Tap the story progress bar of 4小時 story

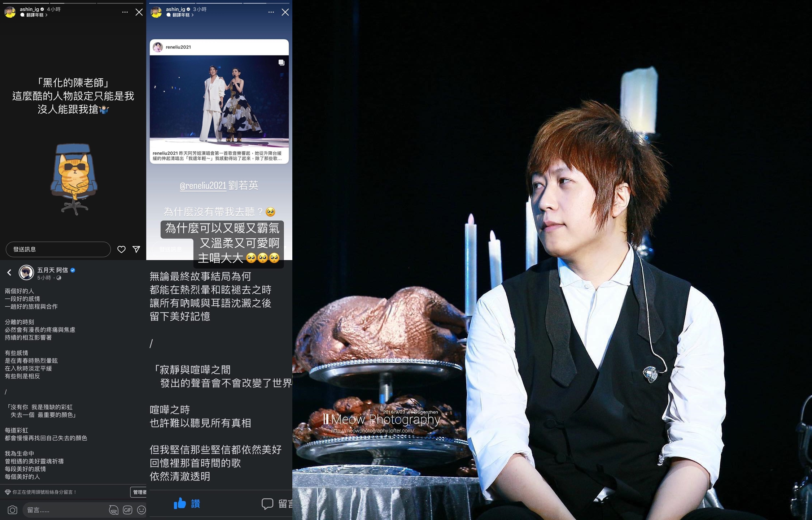(73, 3)
